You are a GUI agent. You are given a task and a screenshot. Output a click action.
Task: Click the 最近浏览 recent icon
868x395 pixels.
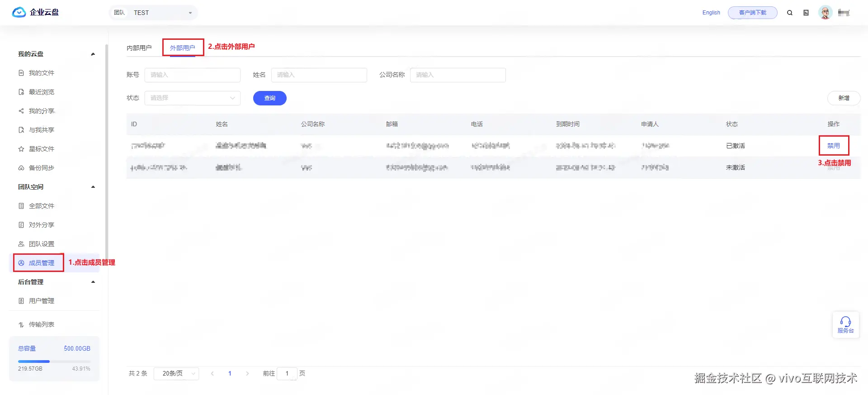click(x=21, y=92)
